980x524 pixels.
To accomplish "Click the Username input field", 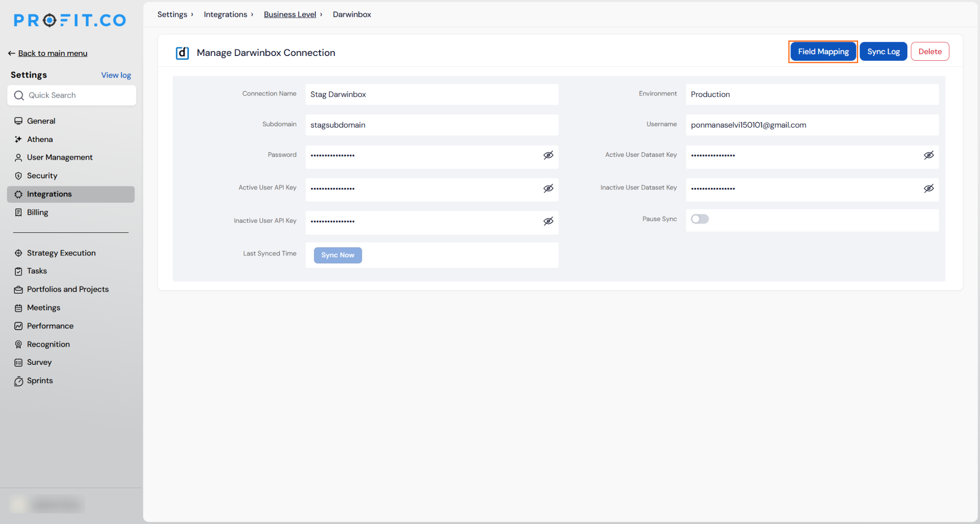I will coord(812,125).
